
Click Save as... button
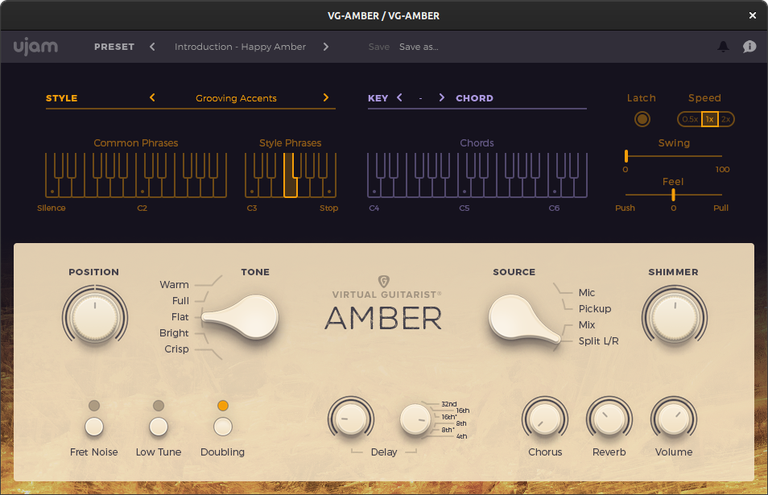coord(418,47)
